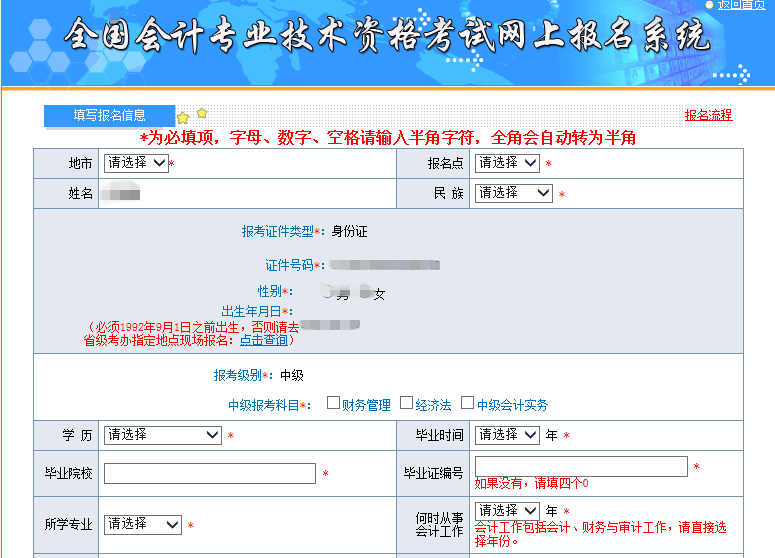Select the 填写报名信息 tab

(109, 115)
